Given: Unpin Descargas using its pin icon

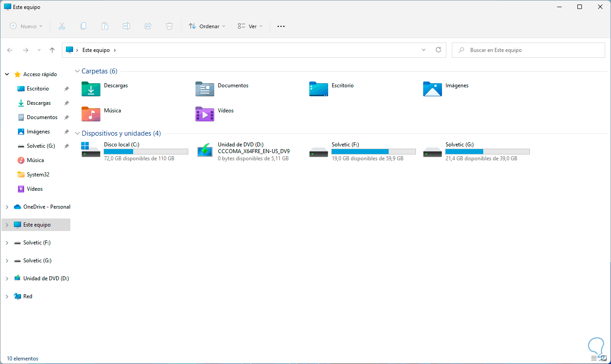Looking at the screenshot, I should (66, 103).
